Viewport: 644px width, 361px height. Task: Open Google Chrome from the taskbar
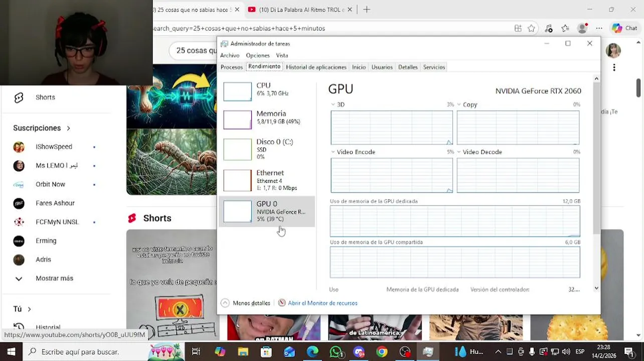click(x=382, y=352)
